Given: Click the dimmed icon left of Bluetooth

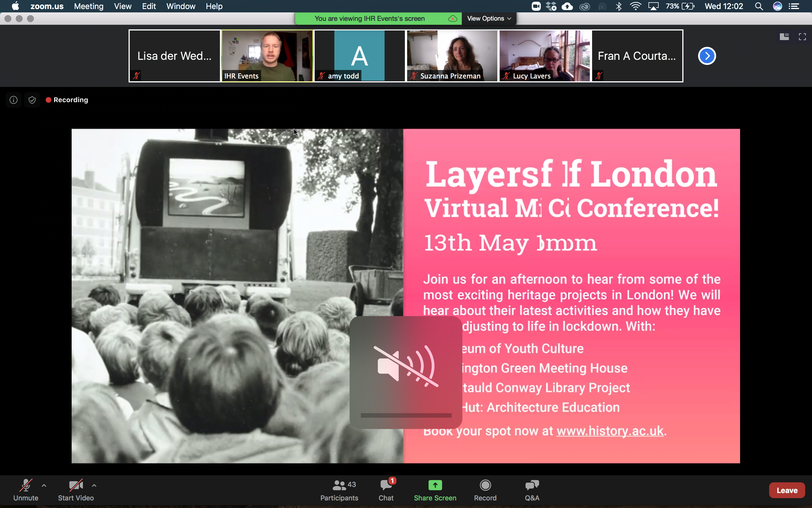Looking at the screenshot, I should tap(602, 6).
